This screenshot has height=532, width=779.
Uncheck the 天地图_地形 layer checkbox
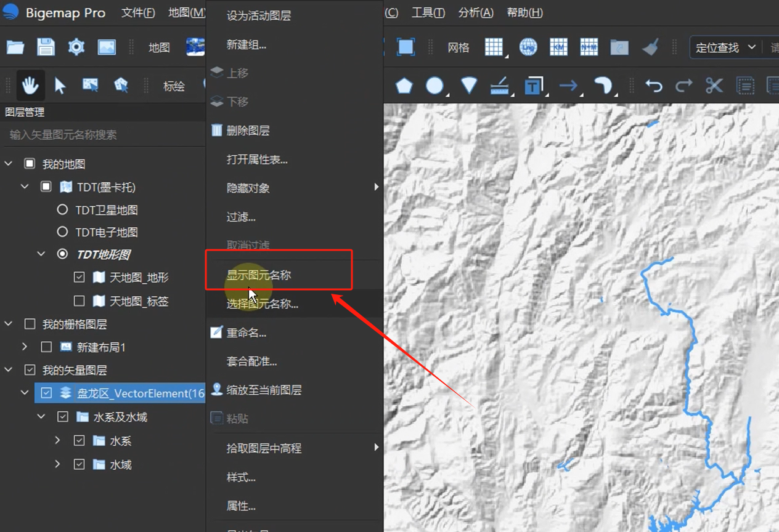[x=79, y=277]
